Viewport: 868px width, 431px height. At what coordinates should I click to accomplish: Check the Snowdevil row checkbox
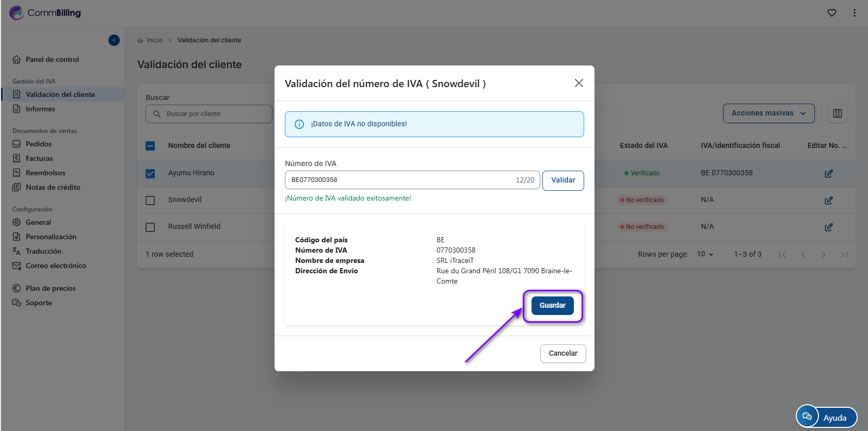point(150,201)
